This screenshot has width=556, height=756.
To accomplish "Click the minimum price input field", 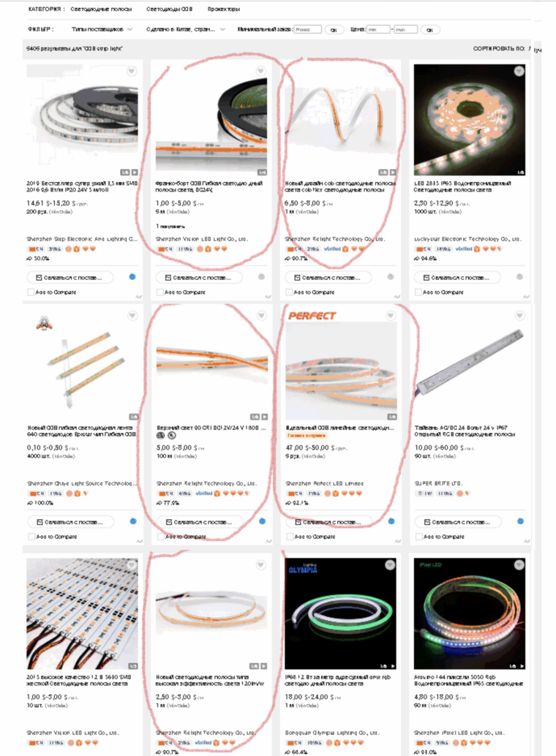I will (378, 29).
